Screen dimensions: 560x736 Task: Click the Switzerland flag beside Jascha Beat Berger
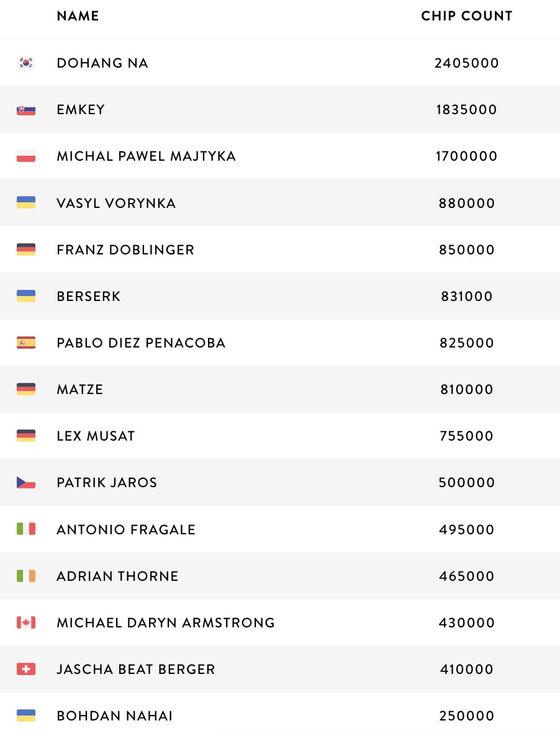(26, 669)
